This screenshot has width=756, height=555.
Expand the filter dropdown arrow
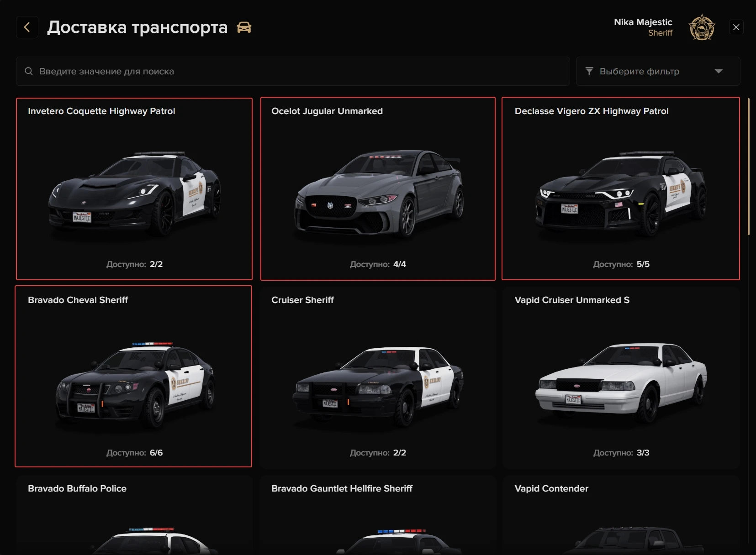click(x=719, y=71)
